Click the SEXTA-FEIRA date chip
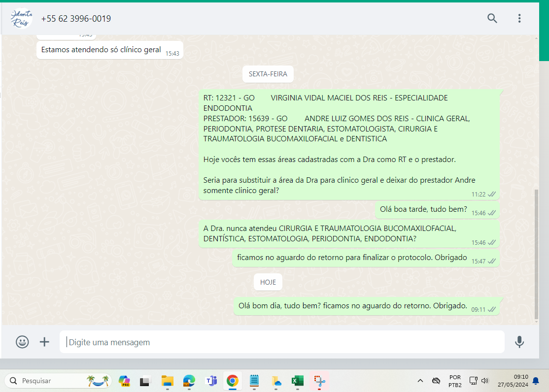Screen dimensions: 549x392 click(268, 74)
